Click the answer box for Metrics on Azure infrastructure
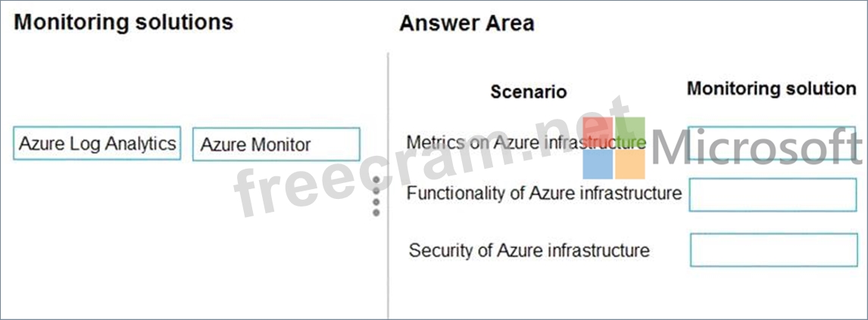This screenshot has height=320, width=868. click(773, 142)
